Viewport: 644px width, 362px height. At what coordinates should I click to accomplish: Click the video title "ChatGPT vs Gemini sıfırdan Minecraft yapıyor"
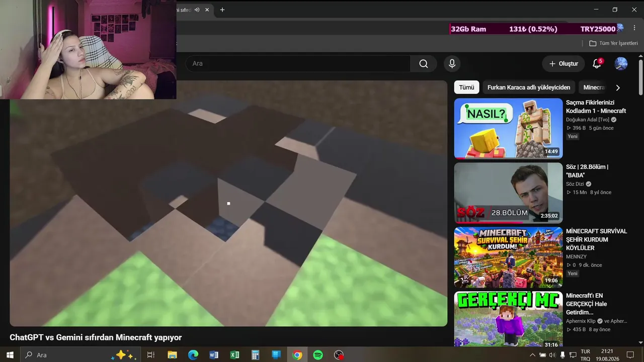tap(96, 337)
